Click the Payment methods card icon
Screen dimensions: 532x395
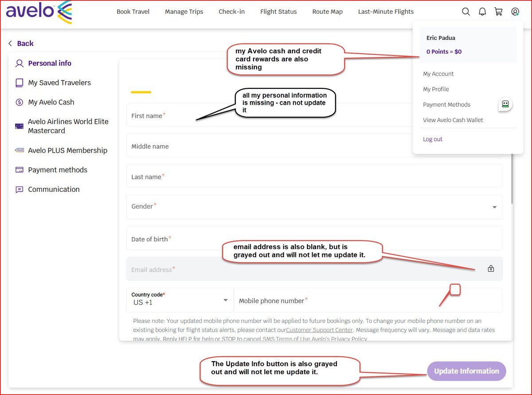coord(19,170)
